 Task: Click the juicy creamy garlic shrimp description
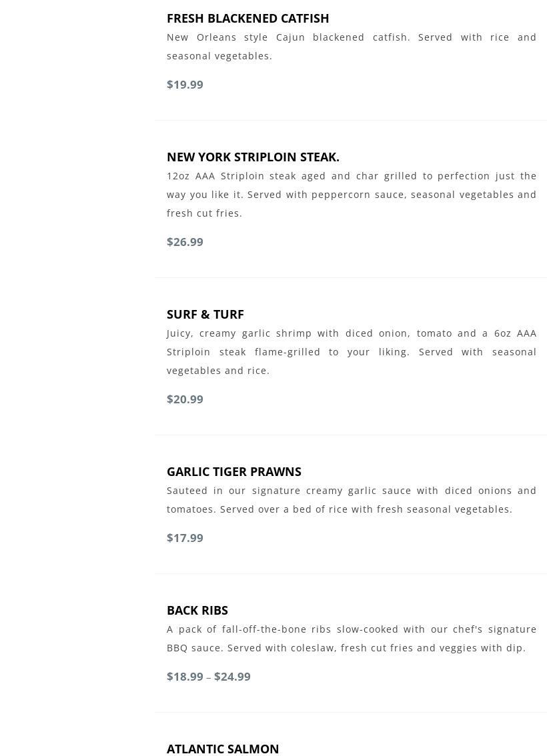351,352
